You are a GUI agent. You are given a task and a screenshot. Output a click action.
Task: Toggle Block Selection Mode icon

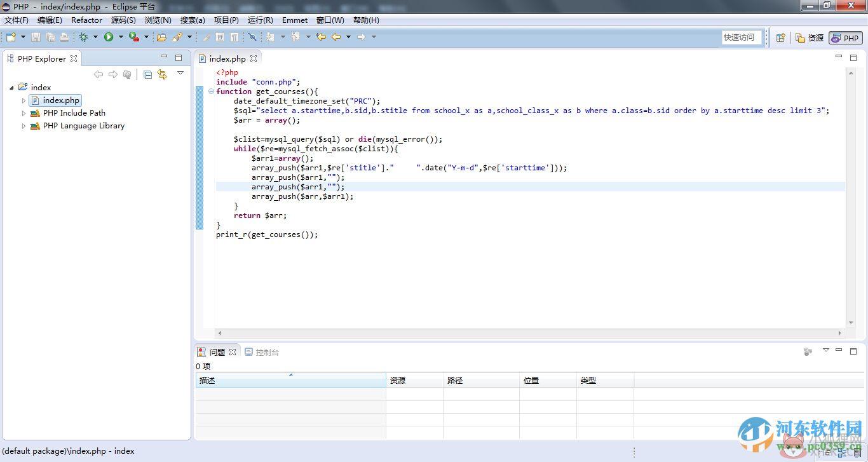(220, 37)
